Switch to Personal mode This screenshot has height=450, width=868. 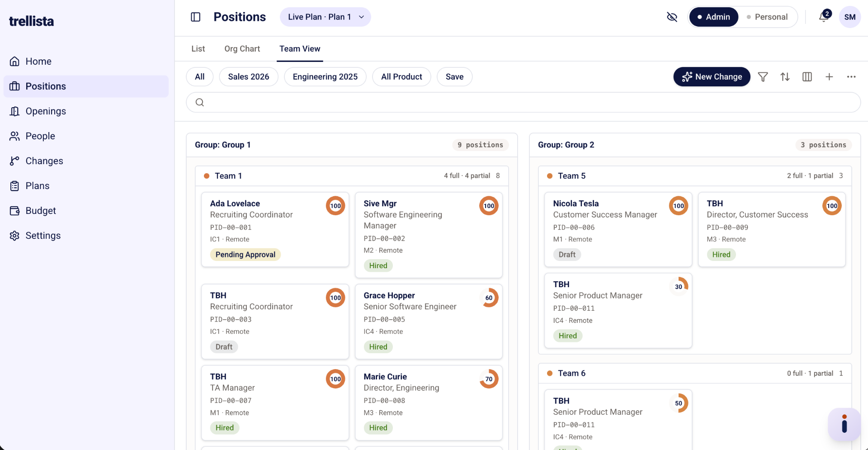click(x=767, y=17)
